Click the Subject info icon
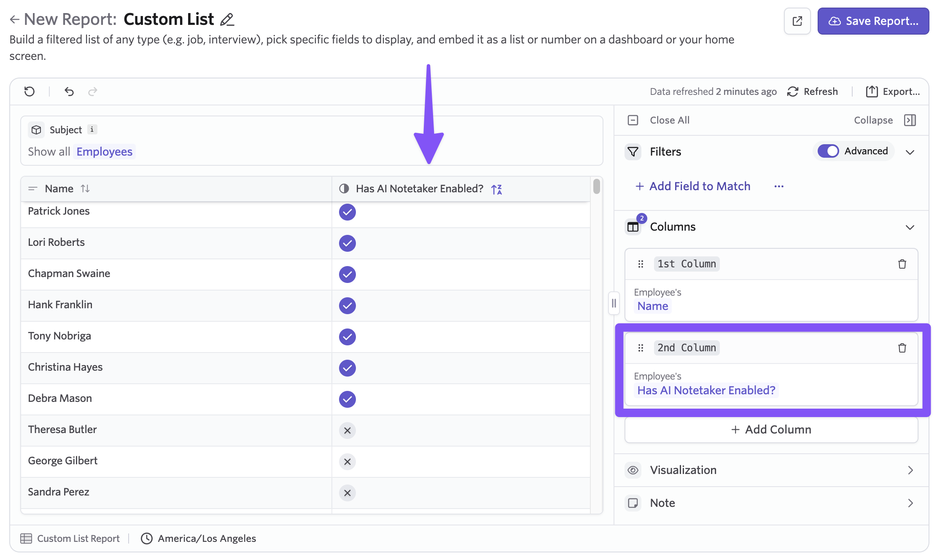Viewport: 937px width, 560px height. pos(92,129)
